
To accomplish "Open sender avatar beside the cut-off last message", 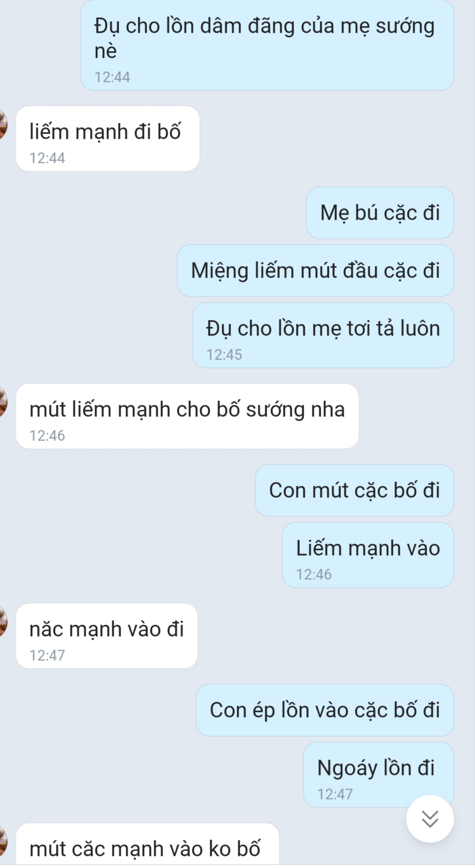I will (x=3, y=842).
